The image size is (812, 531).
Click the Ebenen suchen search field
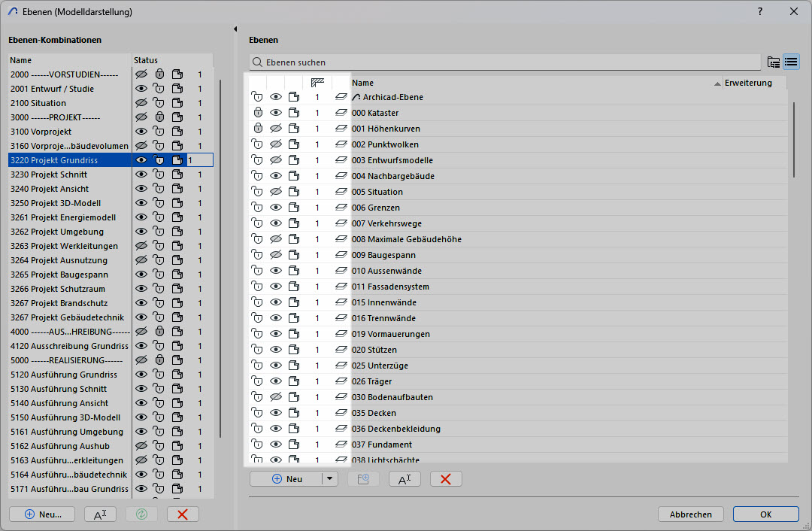click(505, 62)
